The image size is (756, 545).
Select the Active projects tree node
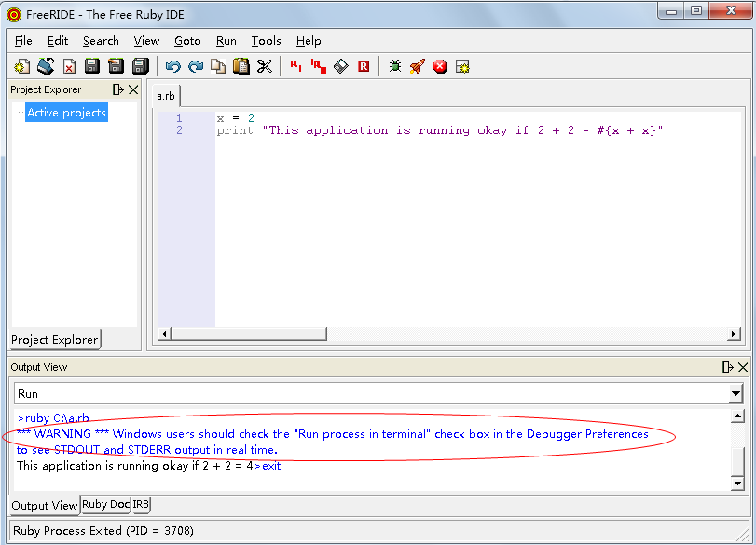[66, 113]
